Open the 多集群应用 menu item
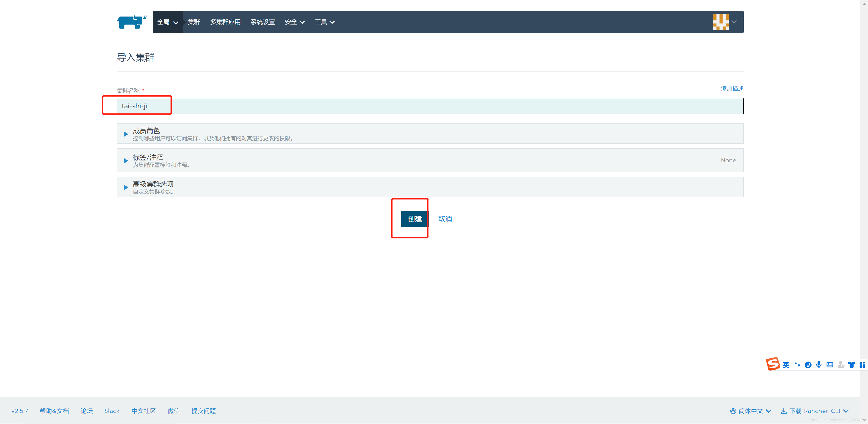 tap(225, 22)
